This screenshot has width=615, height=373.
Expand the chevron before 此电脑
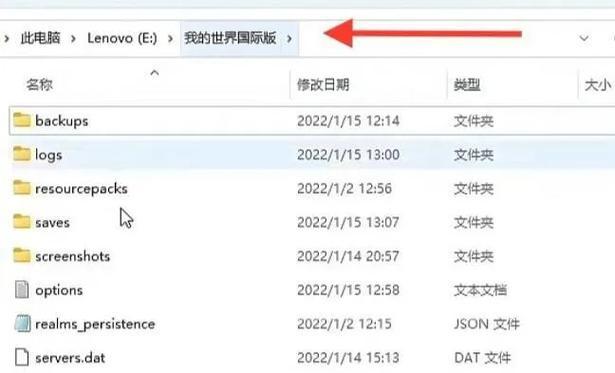point(7,38)
